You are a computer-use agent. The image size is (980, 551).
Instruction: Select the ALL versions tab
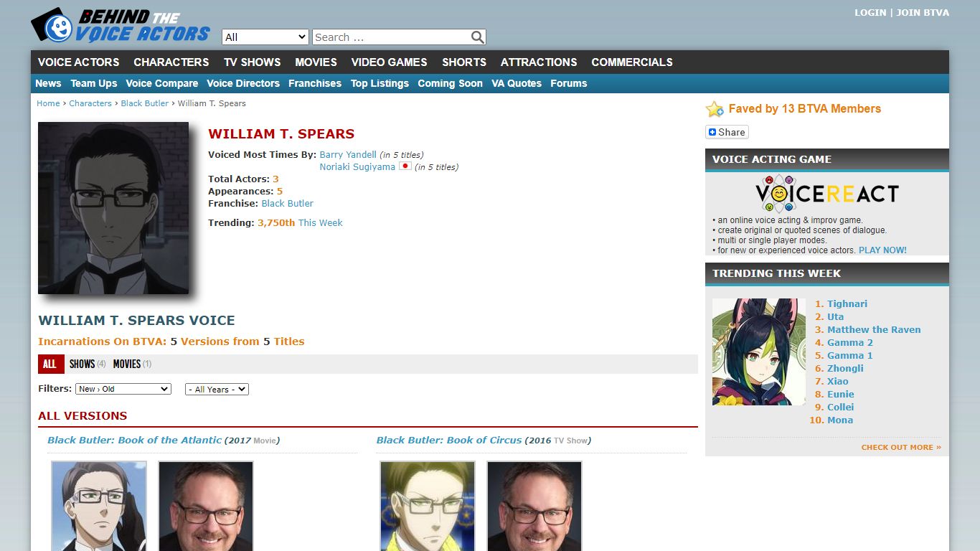coord(51,364)
